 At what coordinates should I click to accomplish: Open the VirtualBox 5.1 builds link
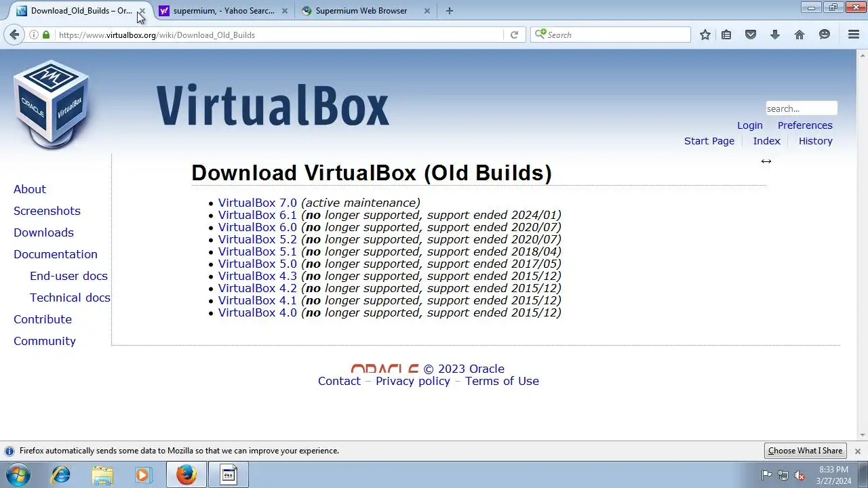258,251
